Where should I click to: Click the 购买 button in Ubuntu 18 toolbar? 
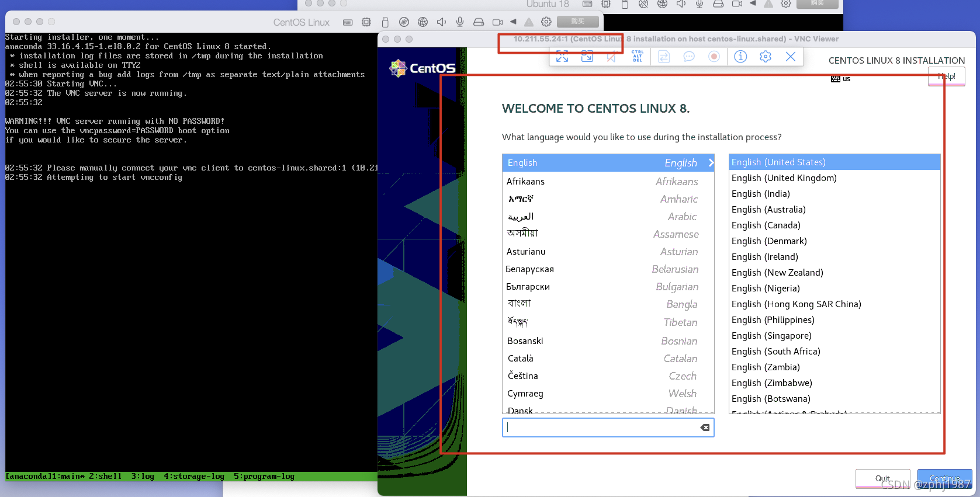pyautogui.click(x=818, y=4)
